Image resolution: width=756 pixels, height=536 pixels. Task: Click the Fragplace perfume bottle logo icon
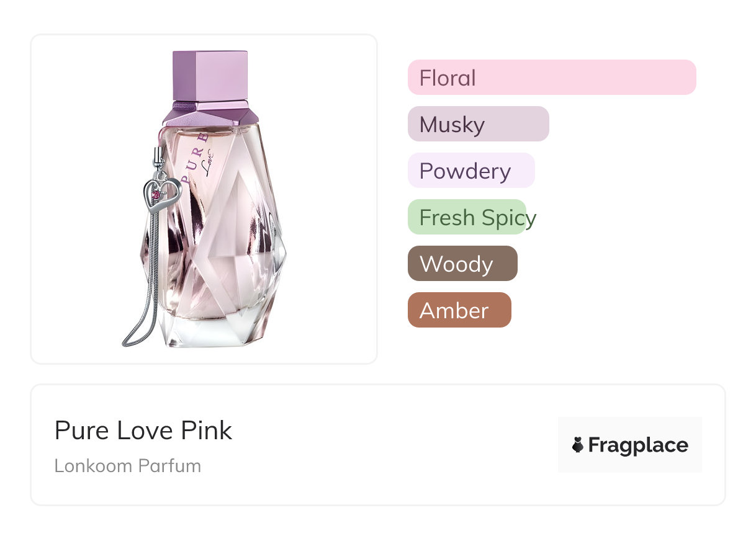578,445
